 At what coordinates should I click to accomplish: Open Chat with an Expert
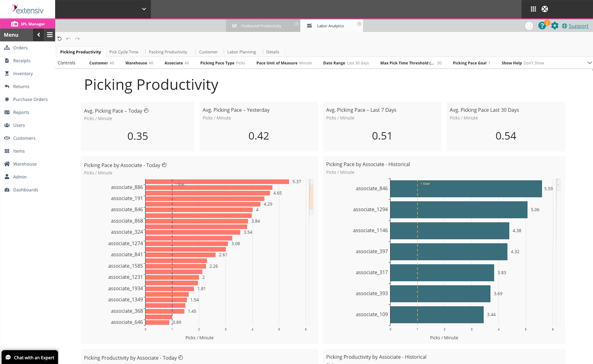(x=30, y=357)
